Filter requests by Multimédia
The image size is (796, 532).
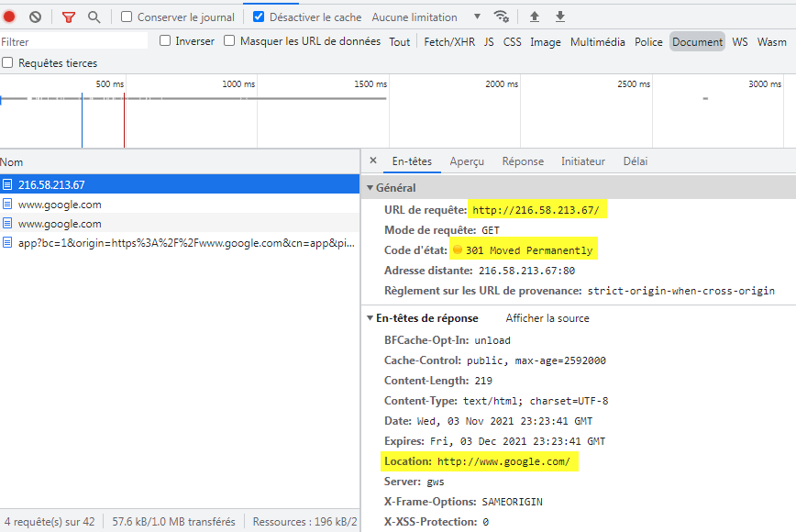(598, 42)
